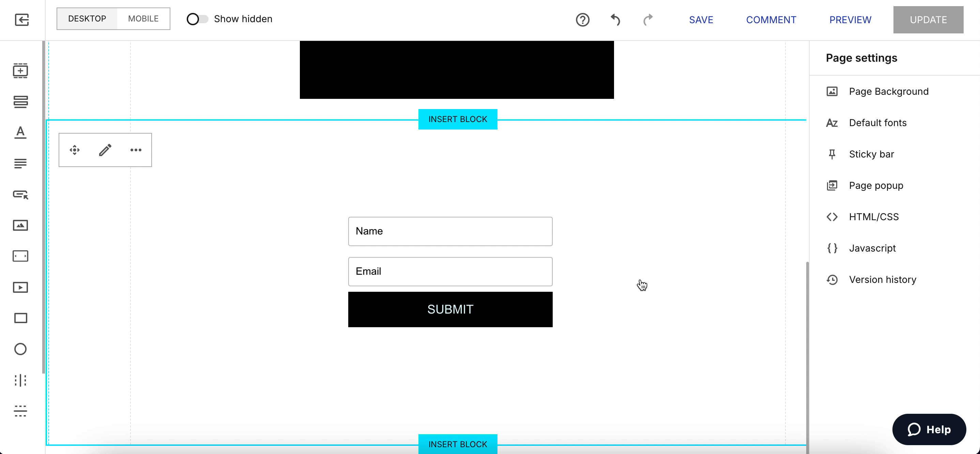Click the top INSERT BLOCK bar
Screen dimensions: 980x454
pos(457,119)
